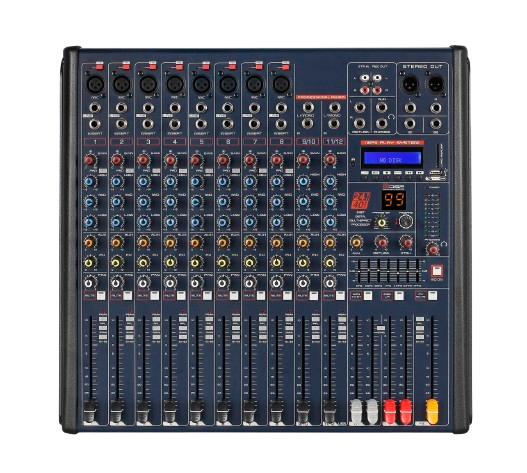Turn the yellow effects PRESETS knob

point(381,222)
